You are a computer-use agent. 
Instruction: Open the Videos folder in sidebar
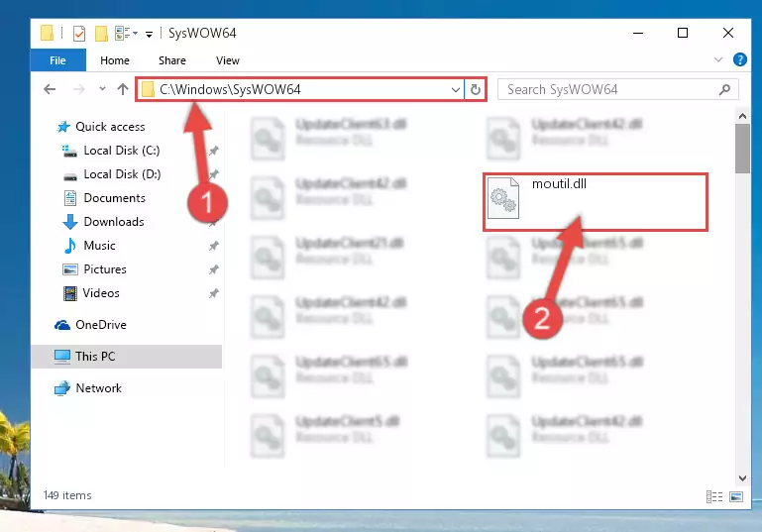101,293
